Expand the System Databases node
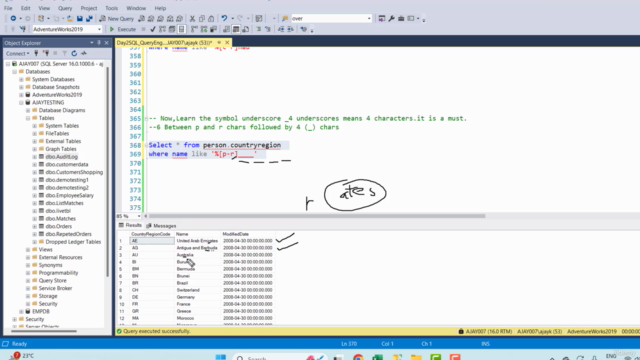 (21, 79)
